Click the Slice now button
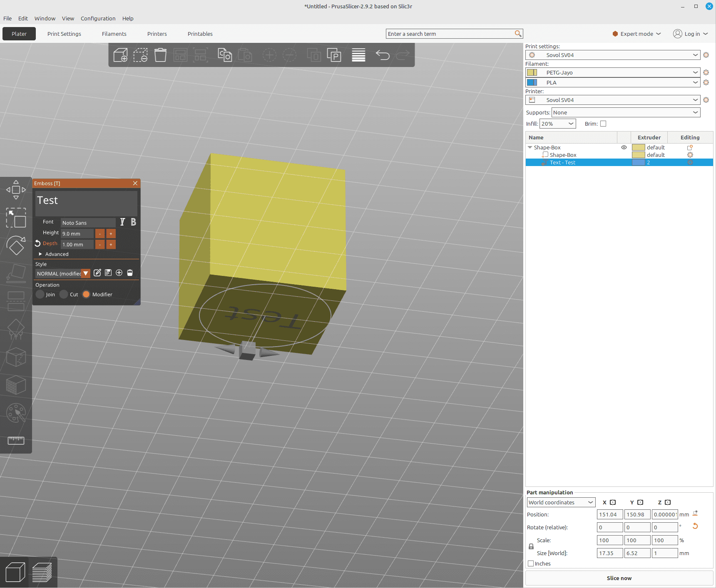This screenshot has width=716, height=588. pos(619,578)
